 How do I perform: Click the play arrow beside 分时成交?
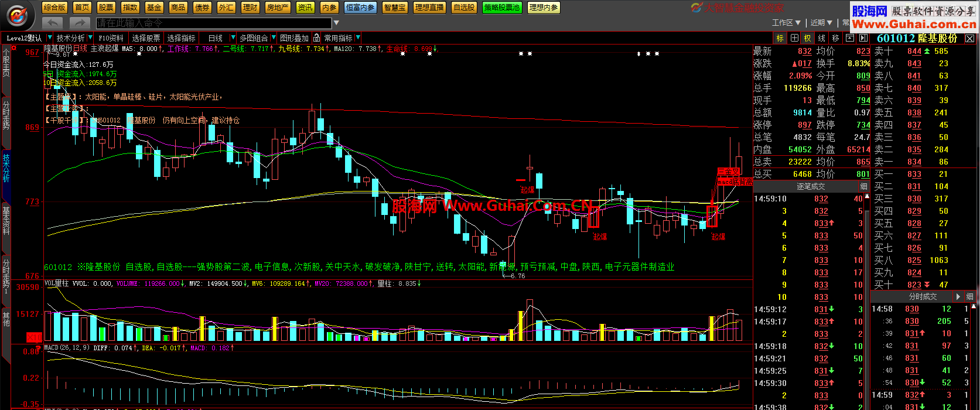958,296
